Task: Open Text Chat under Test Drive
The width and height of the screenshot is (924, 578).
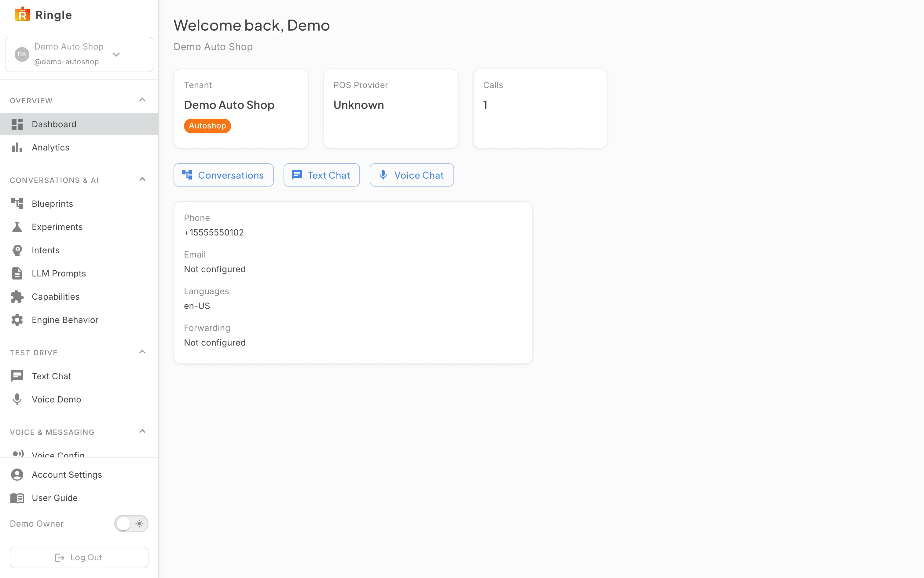Action: [79, 376]
